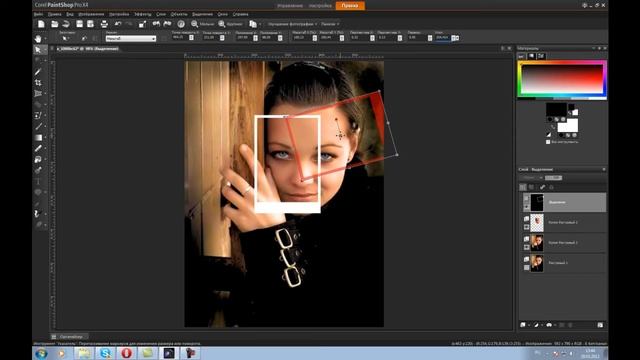The height and width of the screenshot is (360, 640).
Task: Select the Pick arrow tool
Action: pos(38,49)
